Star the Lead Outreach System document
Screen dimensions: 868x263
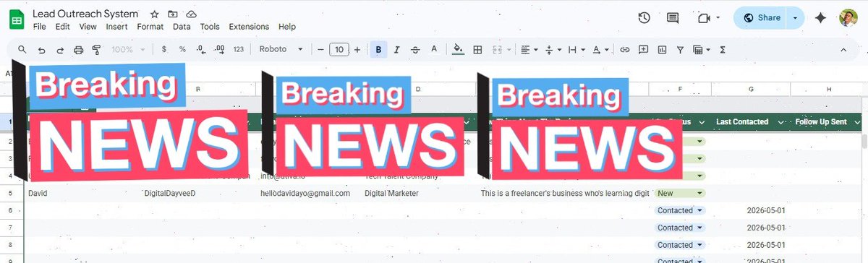point(154,14)
